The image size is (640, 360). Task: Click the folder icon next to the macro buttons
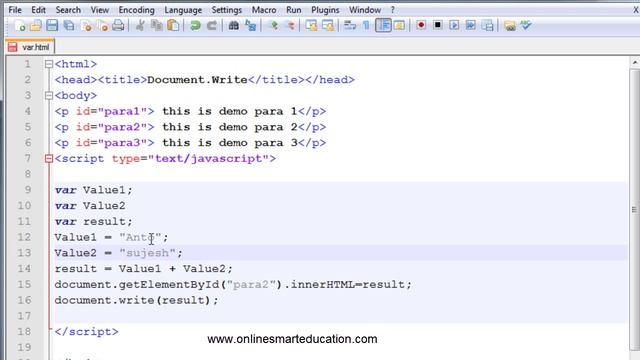[x=509, y=26]
